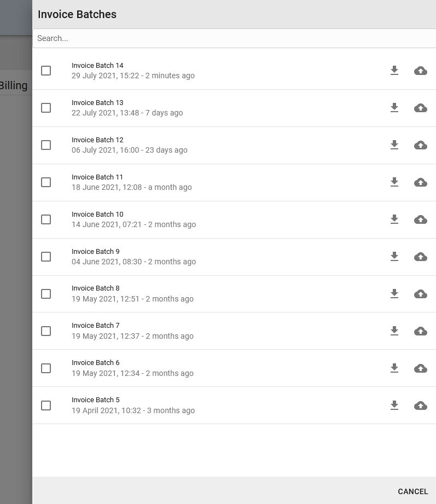Download Invoice Batch 10

point(394,219)
